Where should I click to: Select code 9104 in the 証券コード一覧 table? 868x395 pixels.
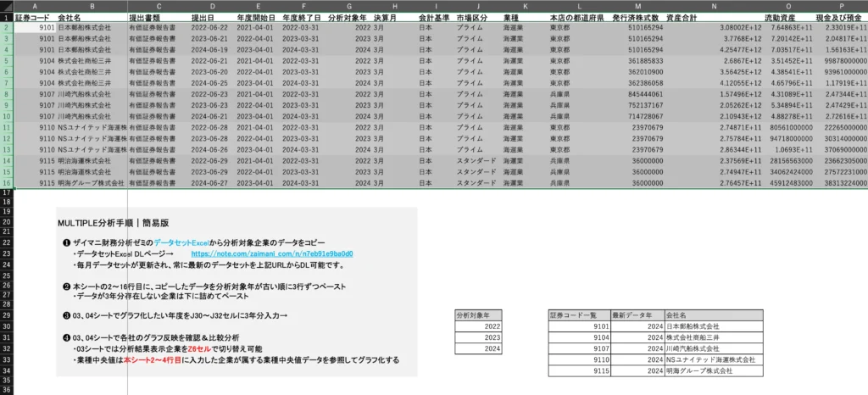(x=580, y=337)
